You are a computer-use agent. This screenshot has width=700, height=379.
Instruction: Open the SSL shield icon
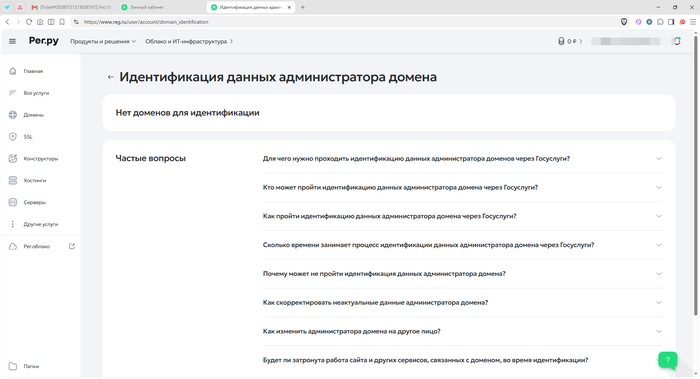click(12, 137)
